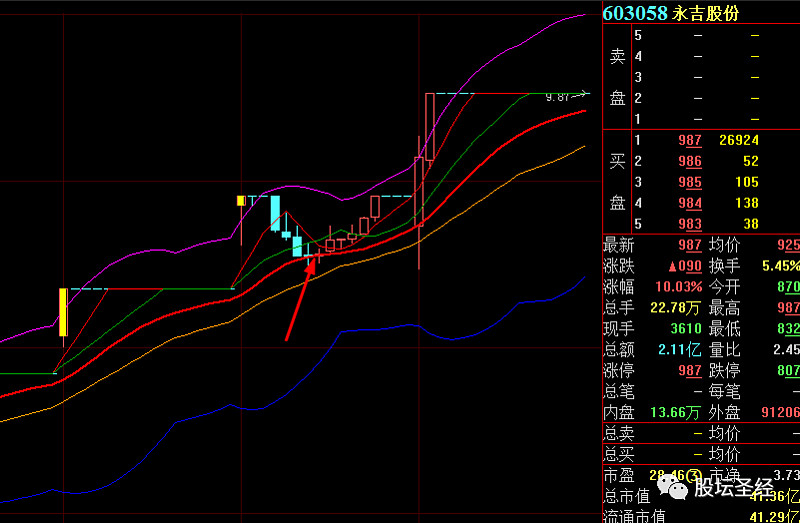800x523 pixels.
Task: Select the 卖盘 sell-side panel label
Action: tap(617, 77)
